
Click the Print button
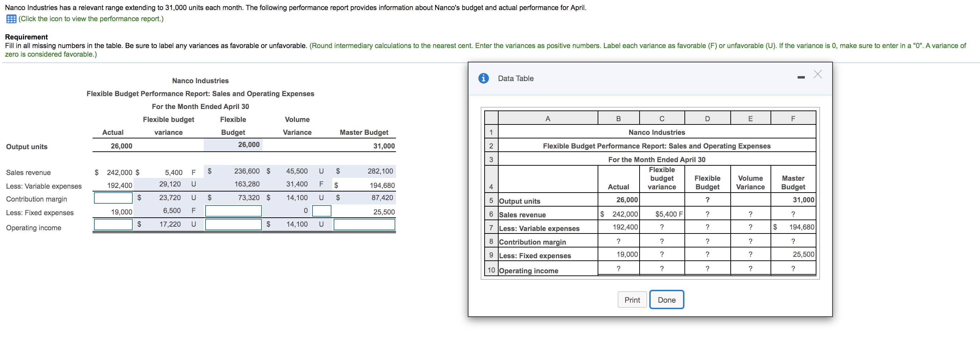tap(632, 300)
